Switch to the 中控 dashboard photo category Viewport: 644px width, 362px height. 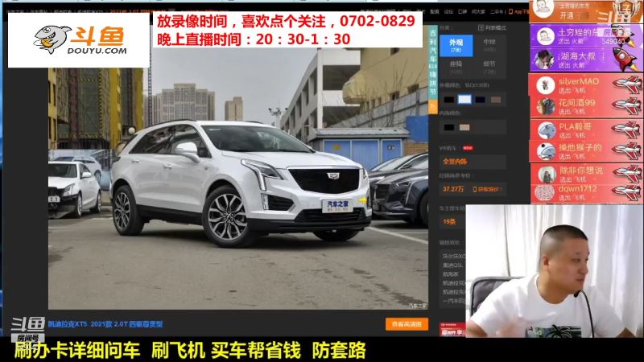point(489,45)
